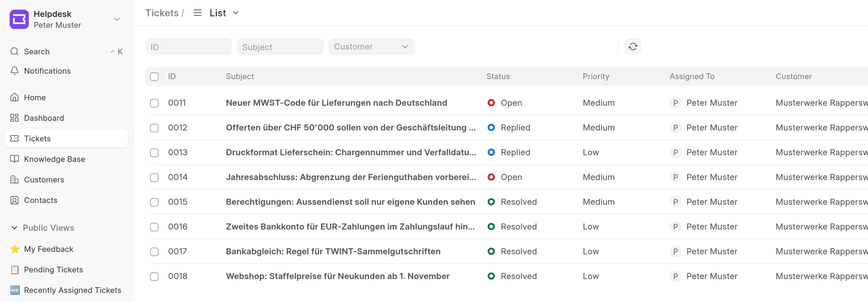Click the Assigned To column header

[692, 77]
